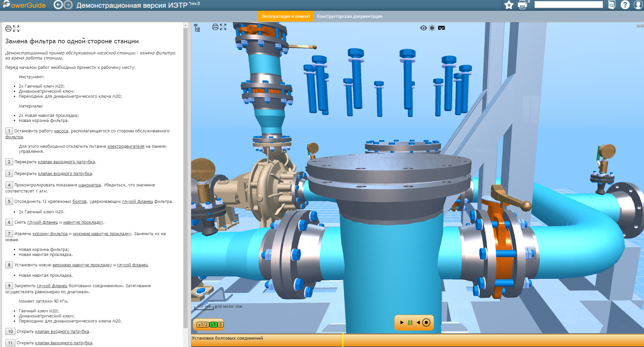Click in the header search field
This screenshot has width=644, height=347.
click(x=568, y=5)
